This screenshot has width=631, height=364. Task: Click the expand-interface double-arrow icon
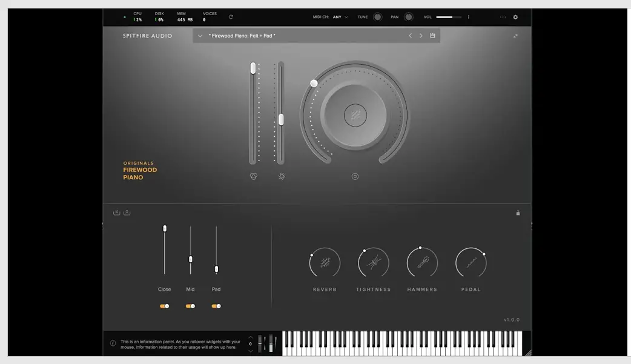pyautogui.click(x=517, y=36)
